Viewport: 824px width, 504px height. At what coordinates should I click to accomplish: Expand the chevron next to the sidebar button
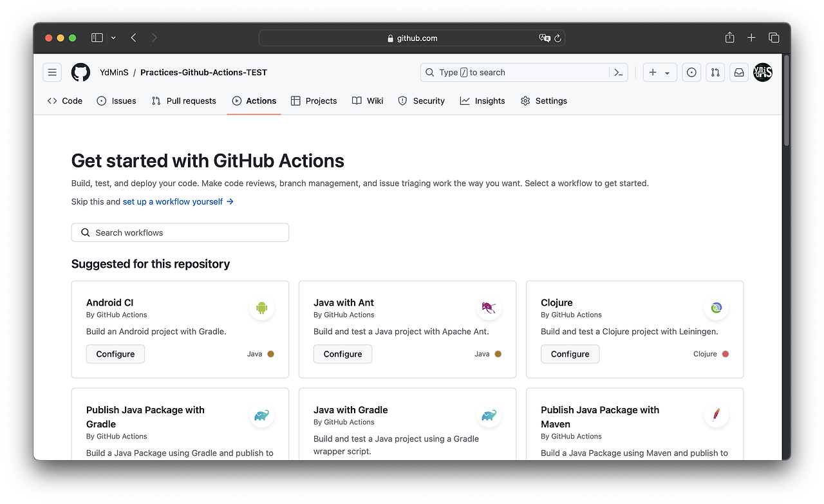[113, 37]
